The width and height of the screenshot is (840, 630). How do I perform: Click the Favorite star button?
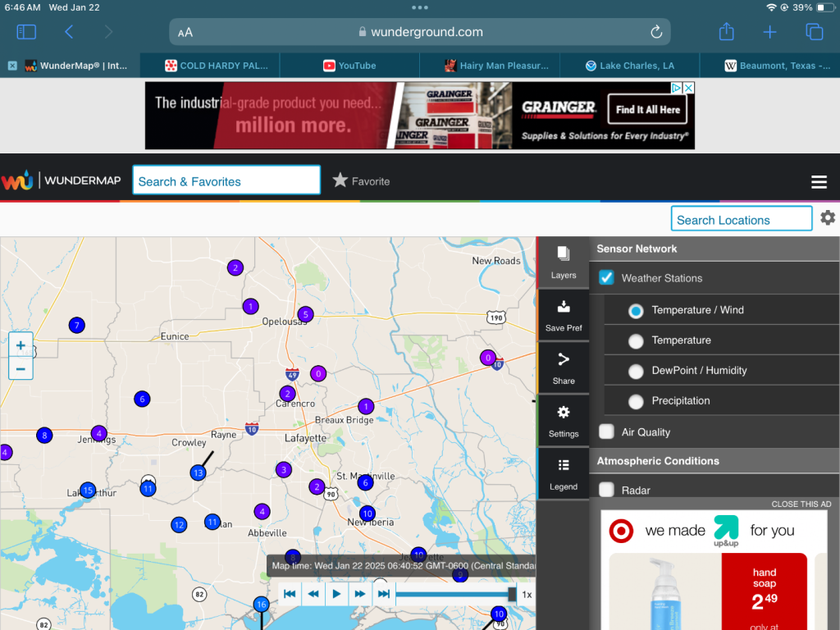pyautogui.click(x=361, y=181)
